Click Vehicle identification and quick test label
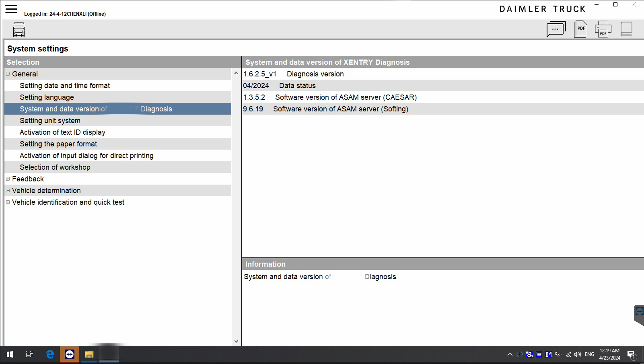This screenshot has width=644, height=364. click(68, 202)
